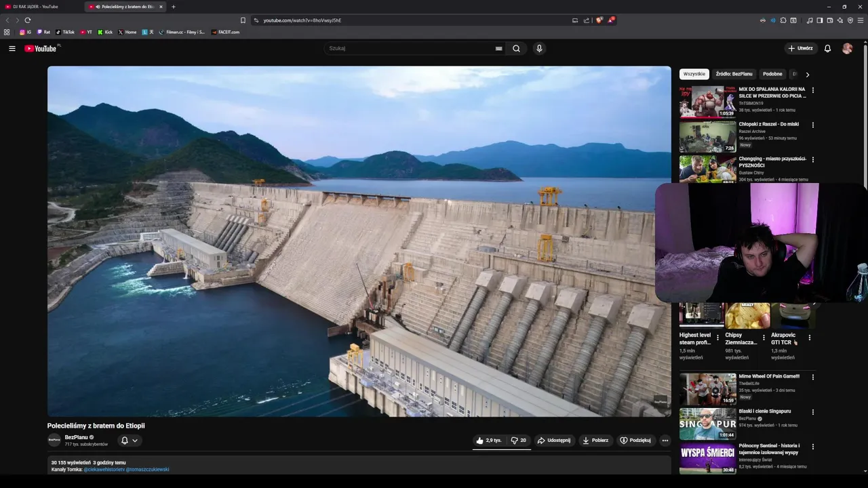Select the Podobne chip
Image resolution: width=868 pixels, height=488 pixels.
(772, 74)
